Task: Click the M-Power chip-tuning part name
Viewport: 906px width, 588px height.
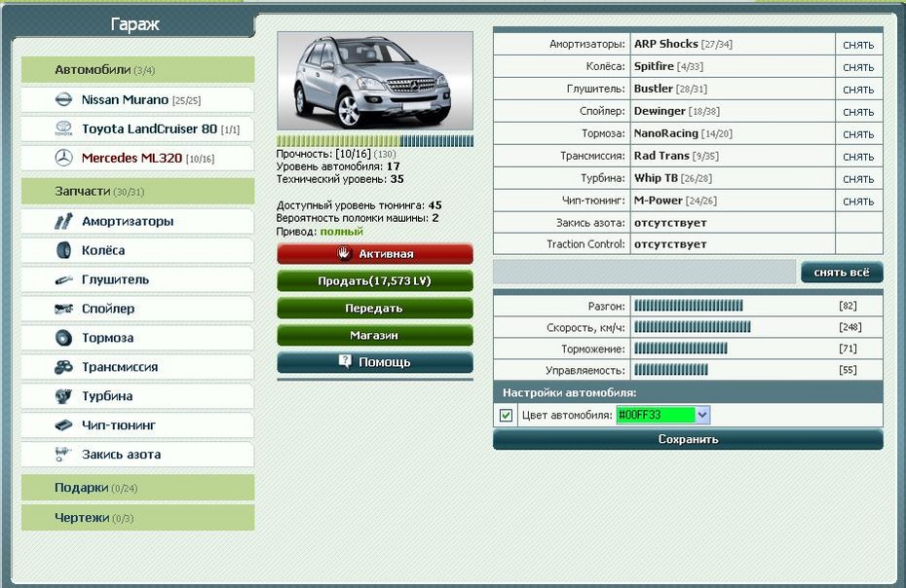Action: point(659,201)
